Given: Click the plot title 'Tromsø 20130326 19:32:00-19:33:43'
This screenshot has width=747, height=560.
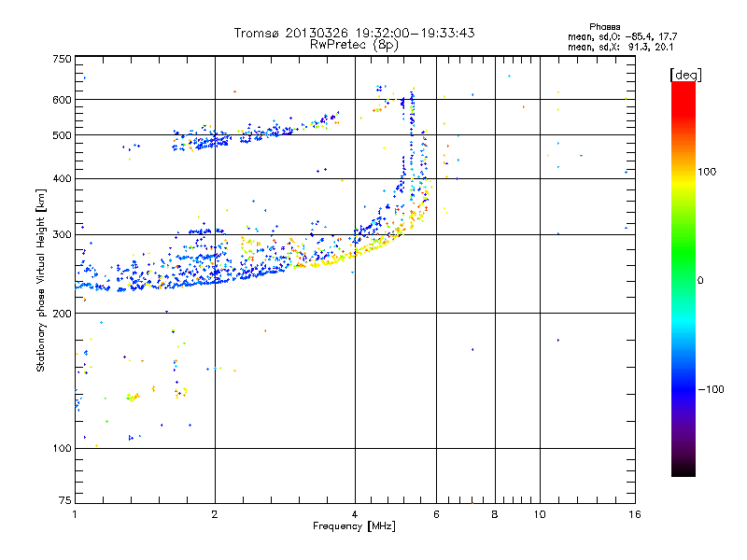Looking at the screenshot, I should pyautogui.click(x=354, y=33).
